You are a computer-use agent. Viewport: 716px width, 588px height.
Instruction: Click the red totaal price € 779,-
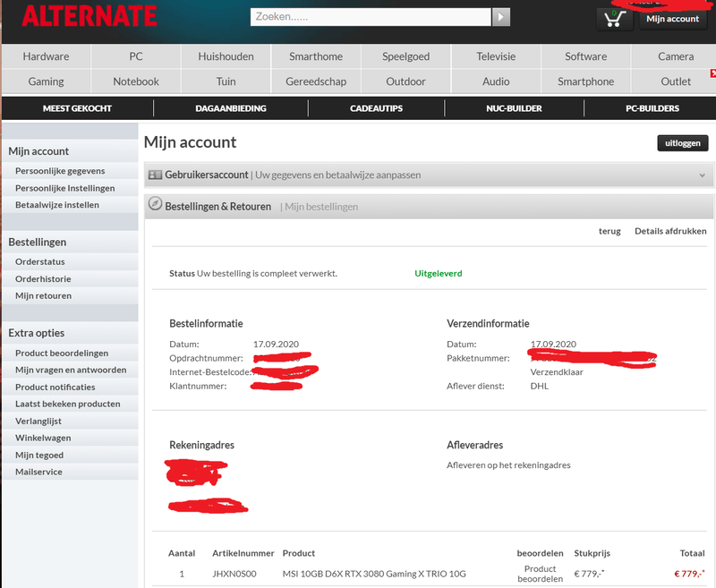[x=689, y=574]
